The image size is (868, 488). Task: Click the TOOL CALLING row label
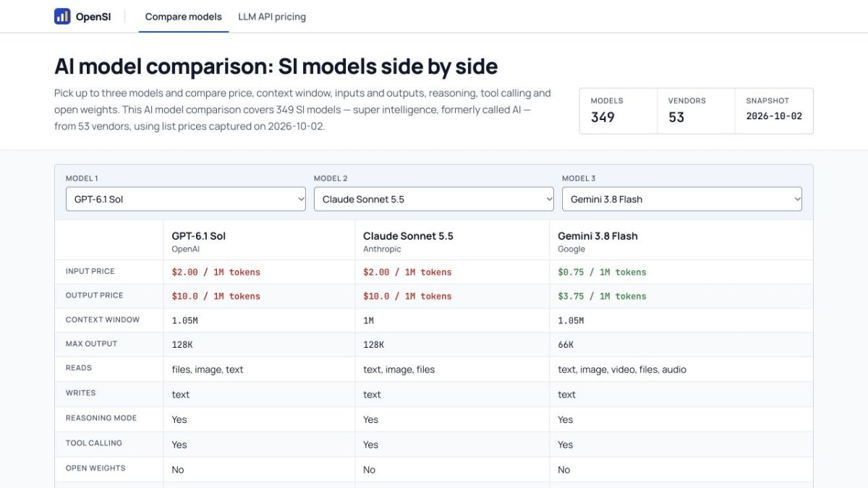click(x=94, y=443)
